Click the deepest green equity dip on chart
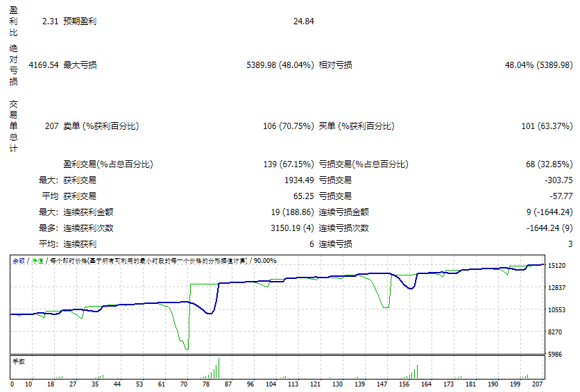The height and width of the screenshot is (392, 580). click(x=186, y=348)
